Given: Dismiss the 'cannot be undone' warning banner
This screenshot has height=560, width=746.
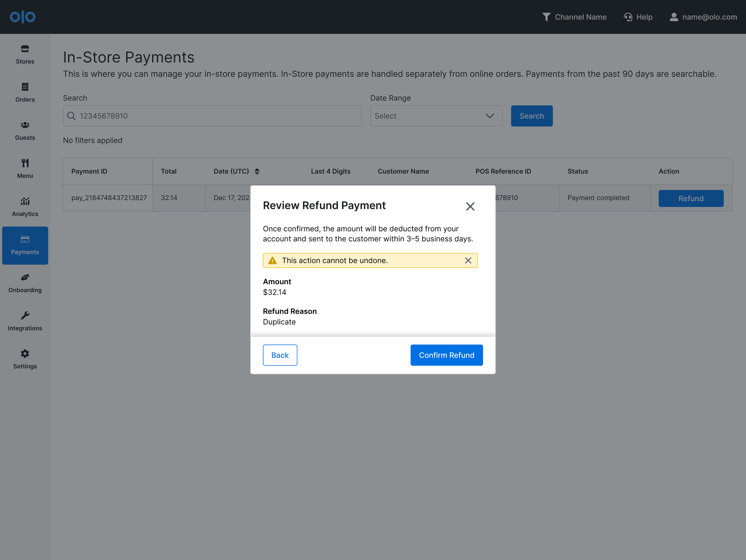Looking at the screenshot, I should [x=468, y=260].
